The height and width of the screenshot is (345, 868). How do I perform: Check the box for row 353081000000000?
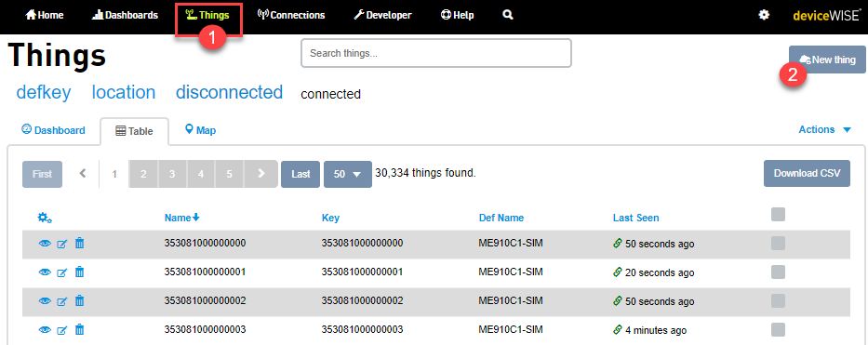[x=779, y=243]
